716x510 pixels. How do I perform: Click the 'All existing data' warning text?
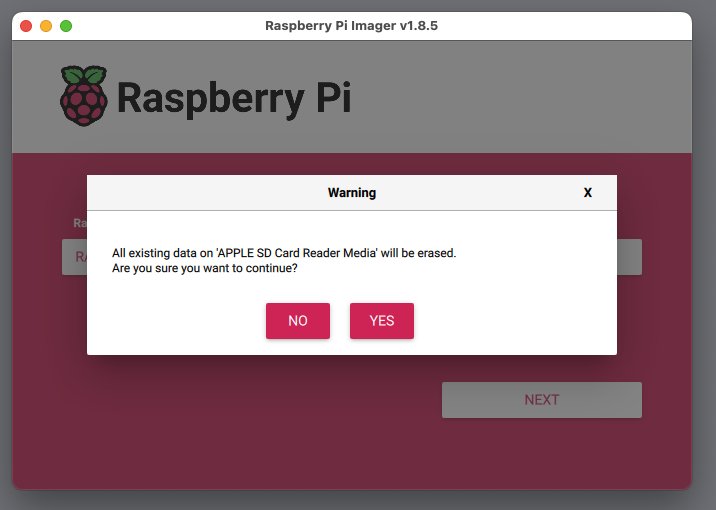[x=284, y=253]
